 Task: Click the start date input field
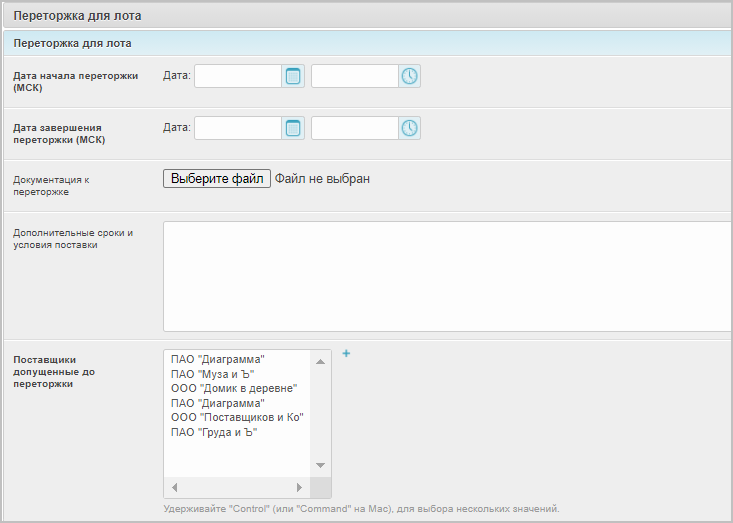click(x=238, y=76)
